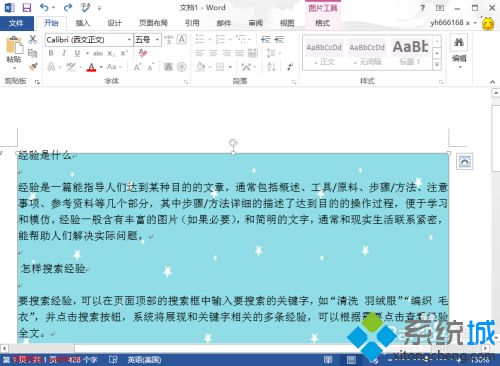This screenshot has height=366, width=500.
Task: Shrink the font size (A down)
Action: click(x=150, y=67)
